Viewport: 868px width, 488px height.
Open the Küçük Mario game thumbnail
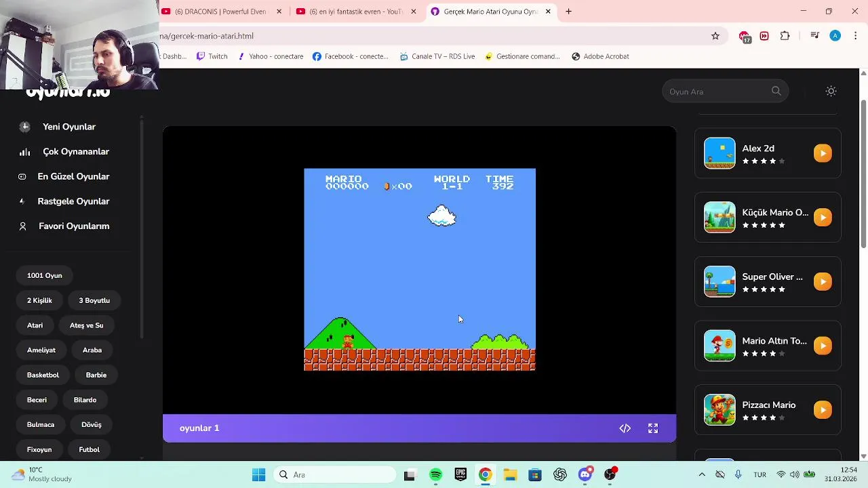pos(719,218)
